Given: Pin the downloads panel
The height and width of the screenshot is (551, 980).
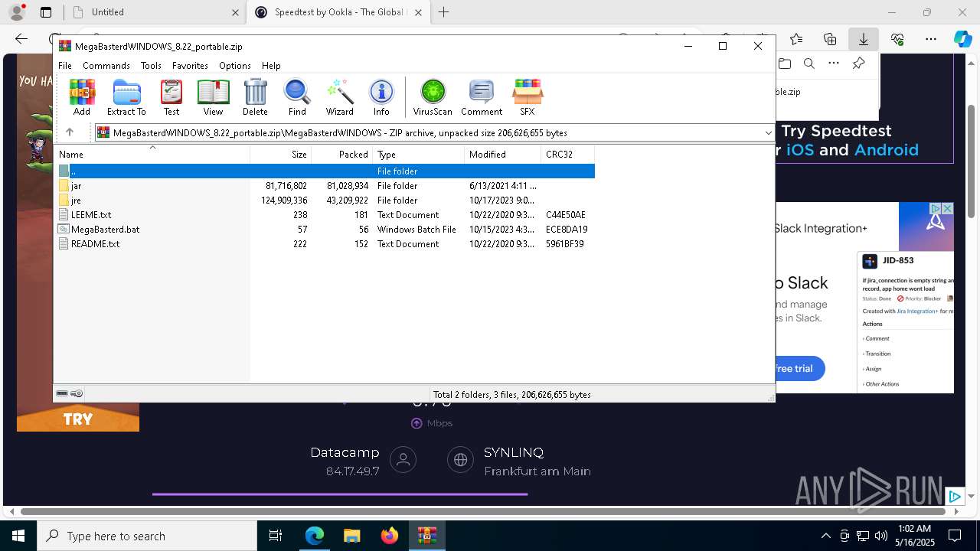Looking at the screenshot, I should [858, 64].
